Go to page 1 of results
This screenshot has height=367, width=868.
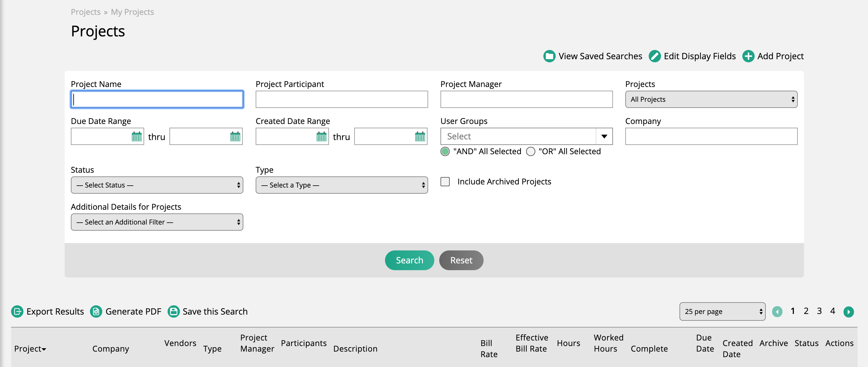pyautogui.click(x=793, y=311)
